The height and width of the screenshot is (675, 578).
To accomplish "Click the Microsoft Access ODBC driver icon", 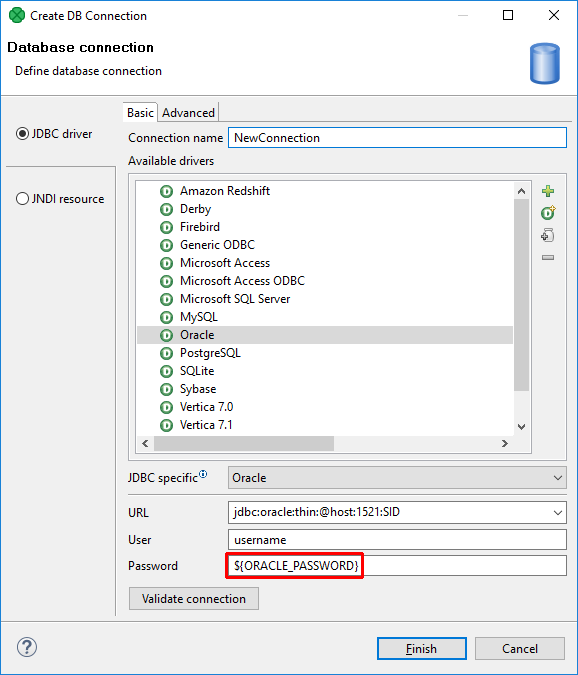I will 167,281.
